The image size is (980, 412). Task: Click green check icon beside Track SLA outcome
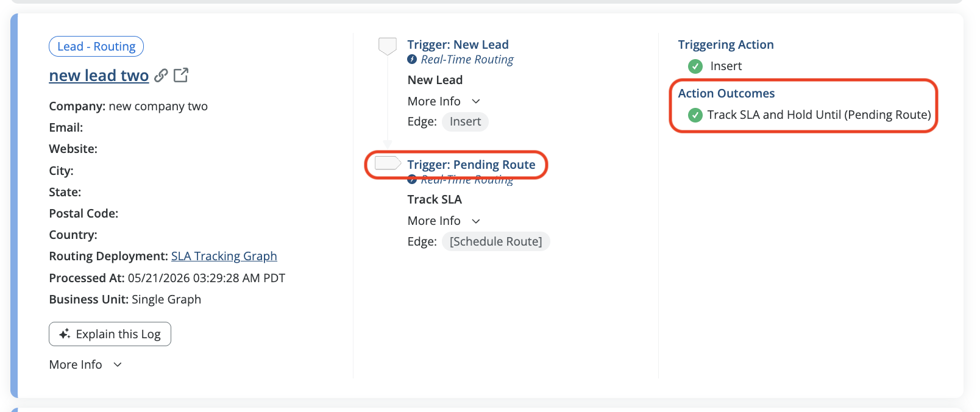pyautogui.click(x=695, y=115)
